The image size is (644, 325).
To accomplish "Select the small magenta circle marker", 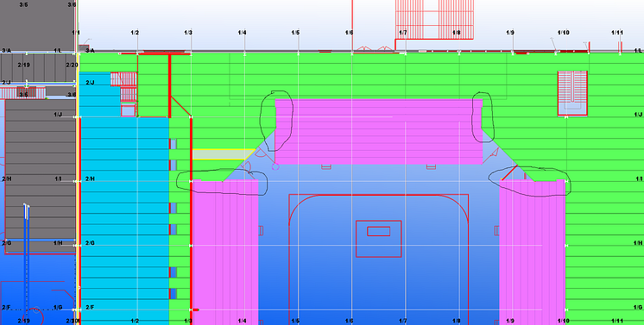I will (x=275, y=166).
